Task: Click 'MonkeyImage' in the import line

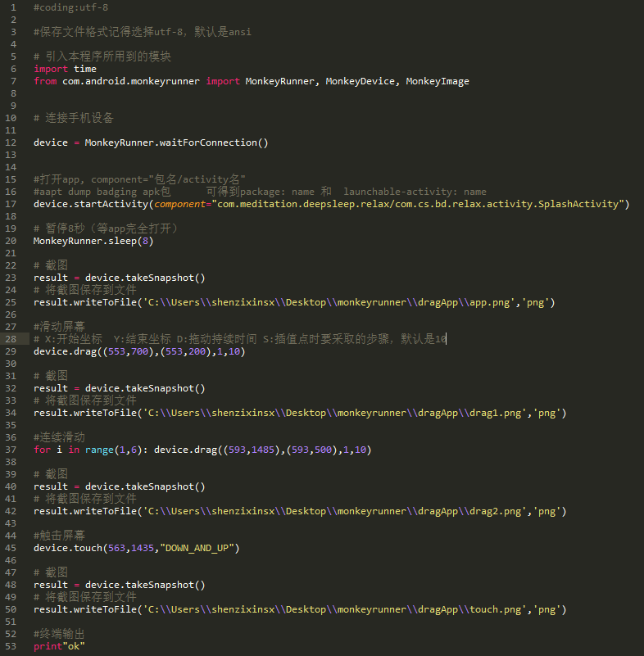Action: [438, 81]
